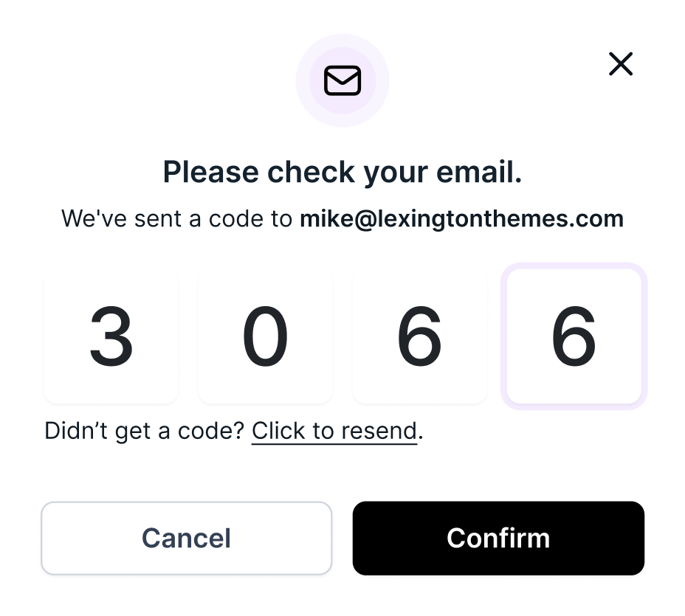Viewport: 685px width, 616px height.
Task: Click the purple circle behind the envelope
Action: 309,103
